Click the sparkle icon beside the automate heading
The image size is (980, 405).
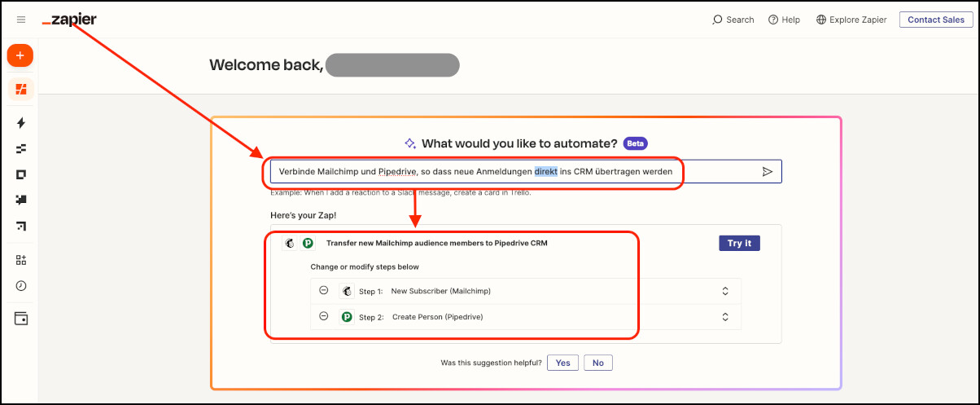[x=411, y=143]
